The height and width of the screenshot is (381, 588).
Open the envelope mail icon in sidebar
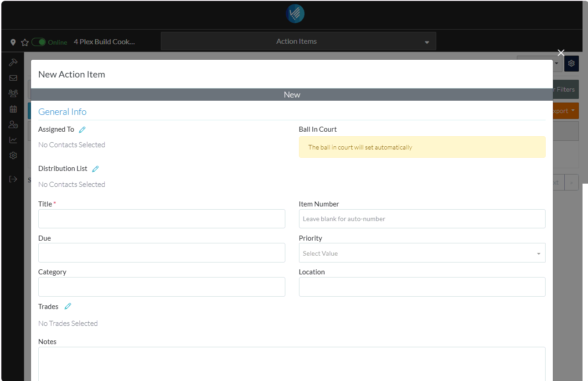pyautogui.click(x=13, y=78)
